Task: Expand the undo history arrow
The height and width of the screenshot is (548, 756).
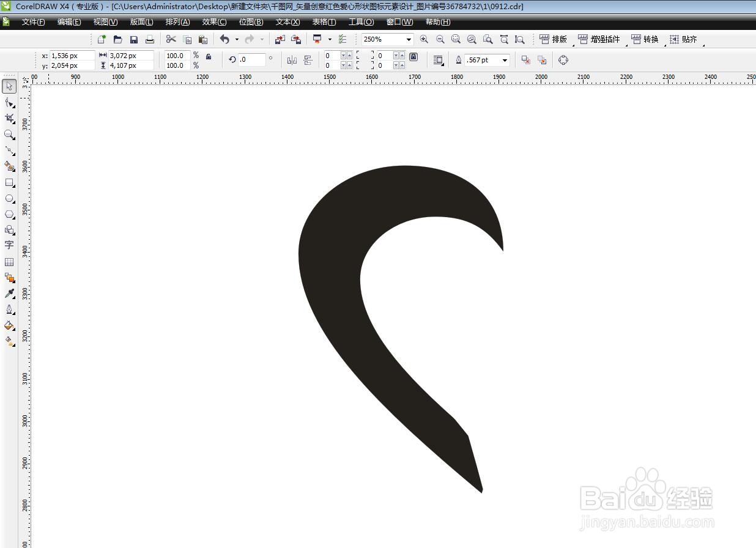Action: point(237,39)
